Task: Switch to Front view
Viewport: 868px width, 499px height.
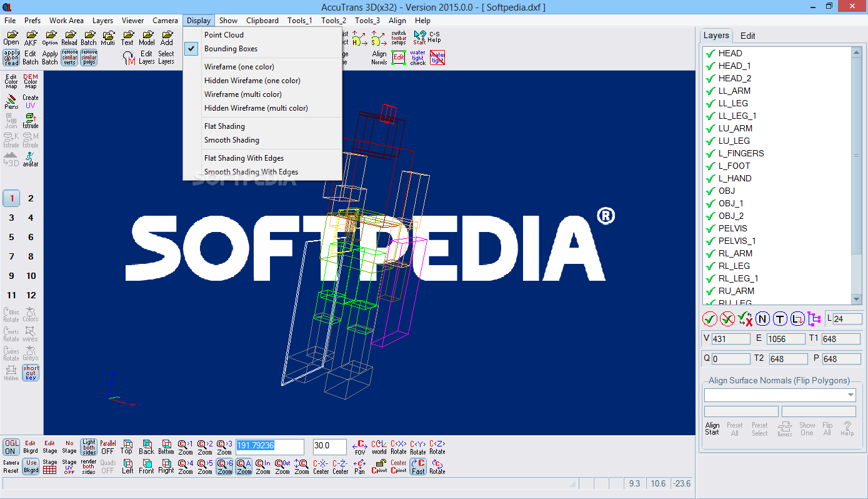Action: pos(146,466)
